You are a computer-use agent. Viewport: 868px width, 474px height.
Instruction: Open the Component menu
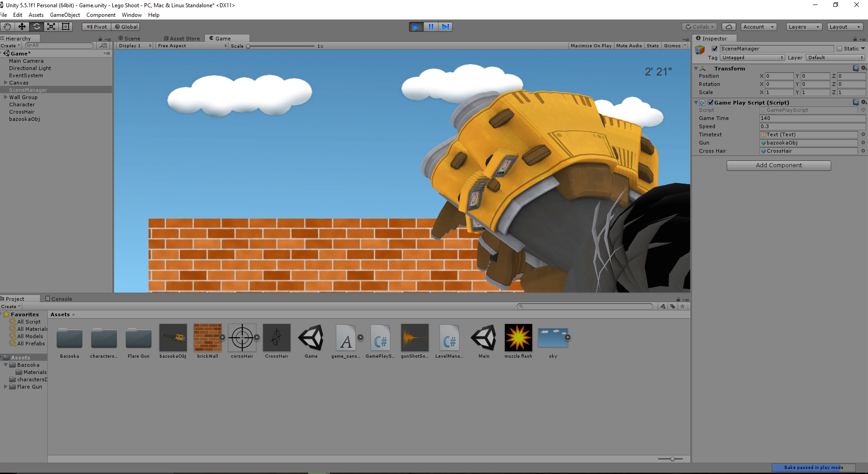pyautogui.click(x=101, y=15)
